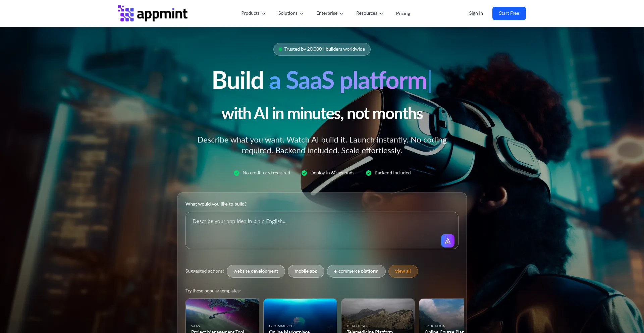Click the Start Free button

tap(509, 13)
